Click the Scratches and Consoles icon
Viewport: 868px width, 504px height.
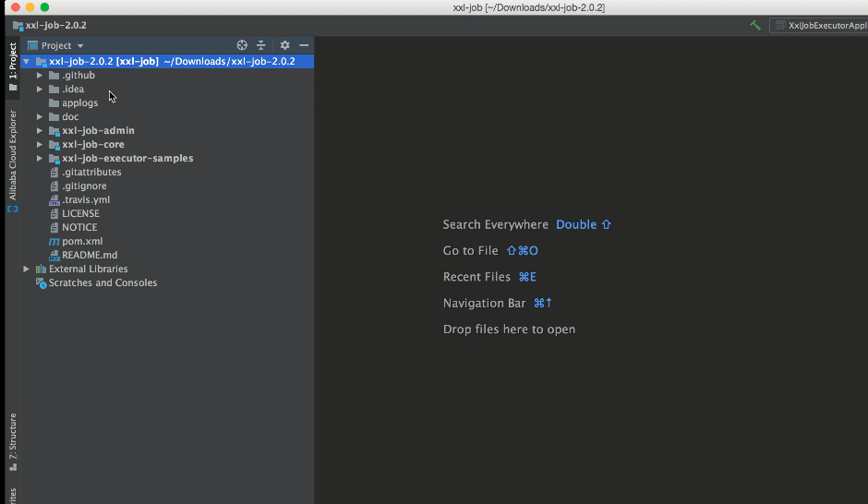(41, 283)
